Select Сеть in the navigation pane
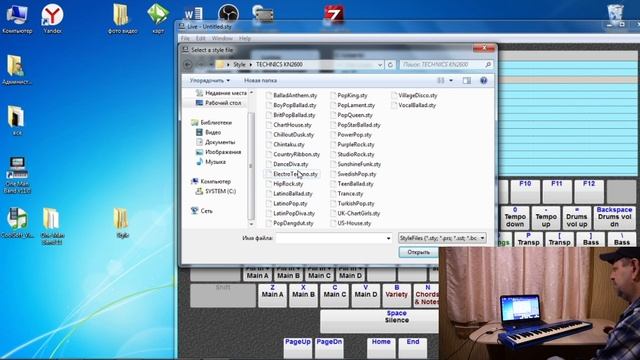 point(202,211)
